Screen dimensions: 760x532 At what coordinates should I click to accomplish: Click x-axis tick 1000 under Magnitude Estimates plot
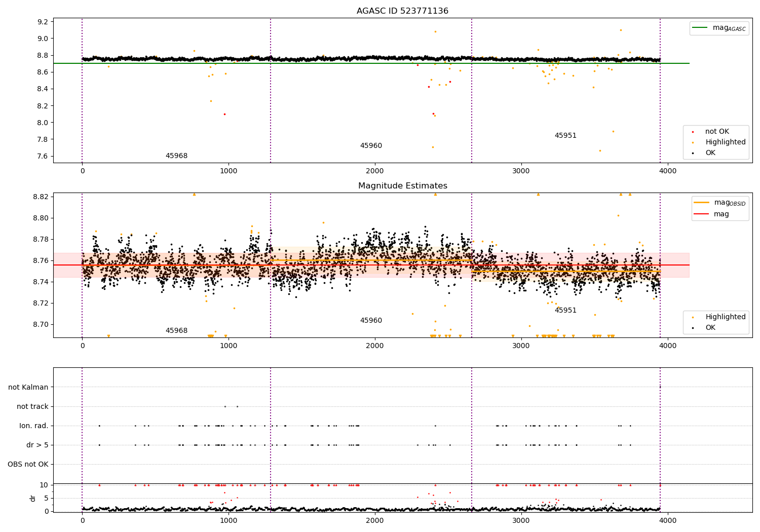[229, 346]
